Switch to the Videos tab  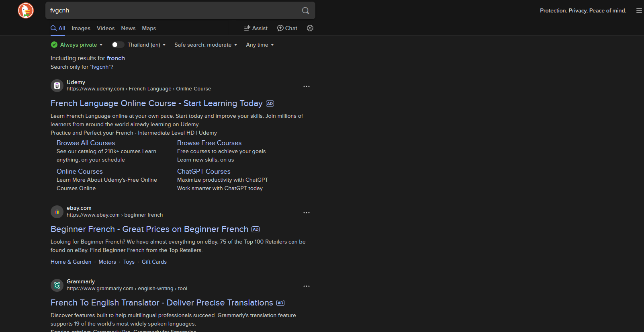coord(106,28)
